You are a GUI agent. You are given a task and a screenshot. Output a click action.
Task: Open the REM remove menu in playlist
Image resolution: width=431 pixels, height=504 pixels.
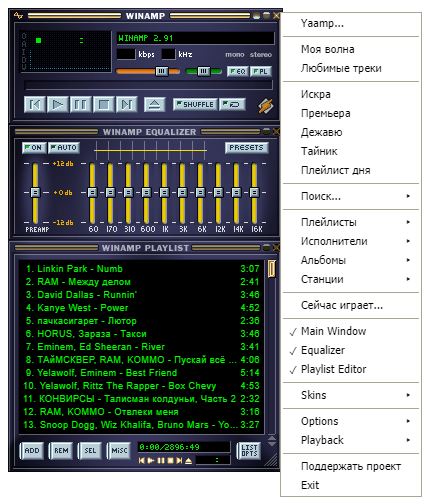61,451
